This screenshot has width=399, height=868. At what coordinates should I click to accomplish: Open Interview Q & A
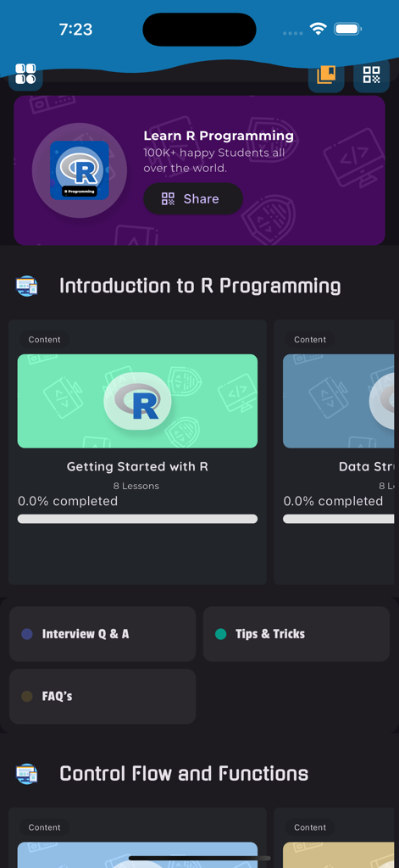(103, 634)
